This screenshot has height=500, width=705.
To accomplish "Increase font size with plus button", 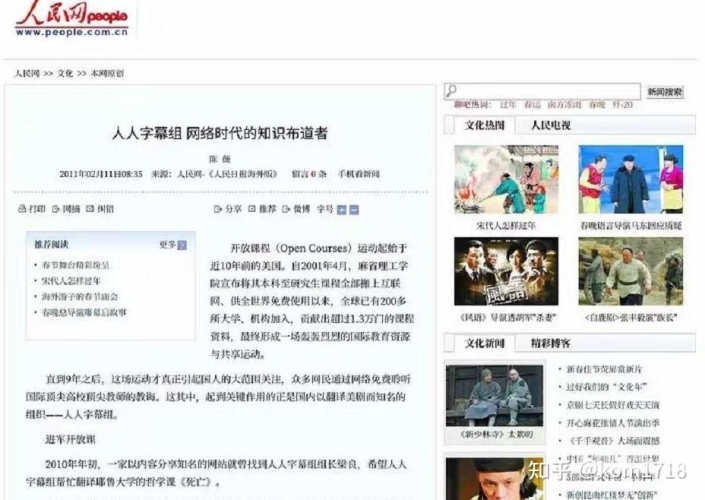I will click(342, 210).
